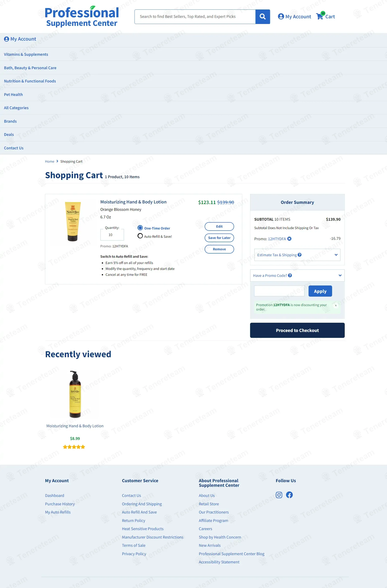
Task: Select Auto Refill & Save radio option
Action: coord(140,236)
